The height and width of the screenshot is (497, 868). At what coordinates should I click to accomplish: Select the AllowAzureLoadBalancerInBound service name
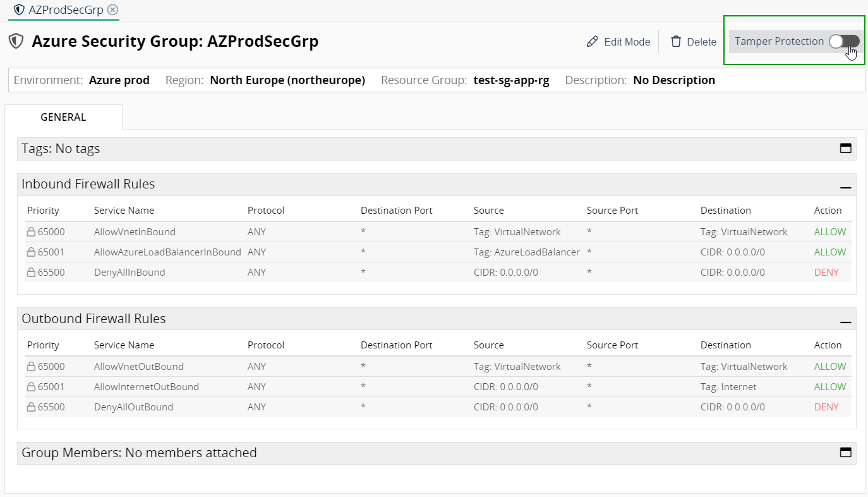coord(167,252)
